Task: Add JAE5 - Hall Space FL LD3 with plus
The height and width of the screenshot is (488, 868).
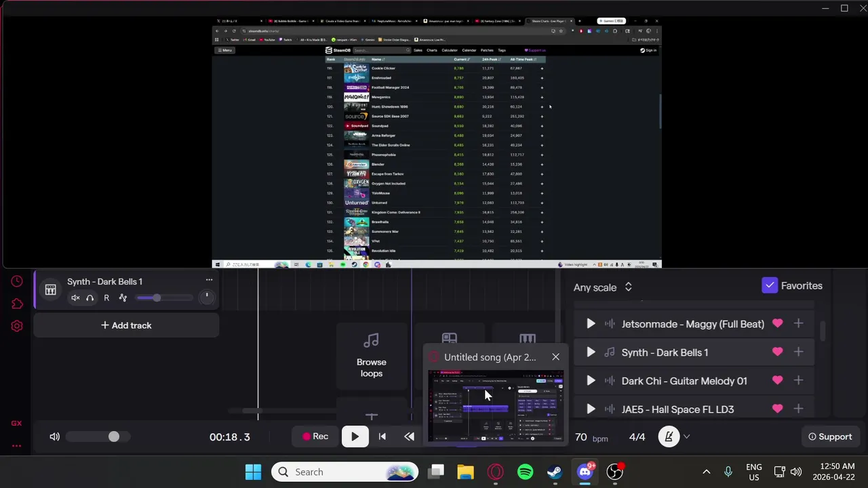Action: (x=798, y=409)
